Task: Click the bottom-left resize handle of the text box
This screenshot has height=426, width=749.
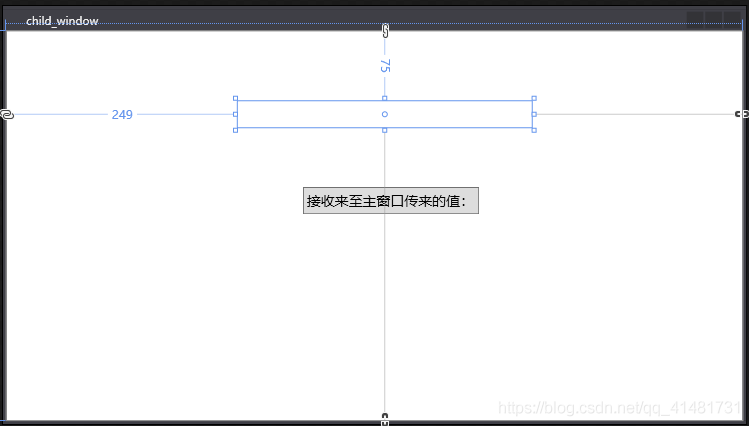Action: 235,130
